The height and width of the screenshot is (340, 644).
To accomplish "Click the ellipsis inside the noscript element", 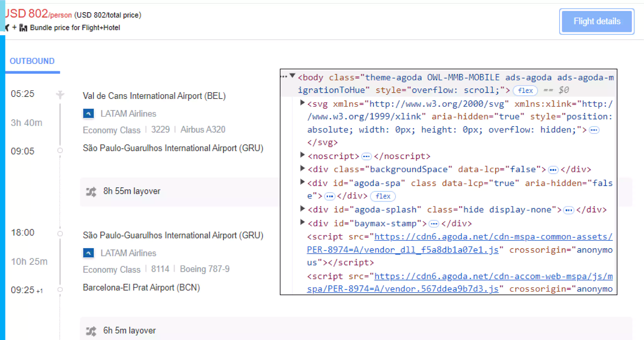I will click(367, 157).
